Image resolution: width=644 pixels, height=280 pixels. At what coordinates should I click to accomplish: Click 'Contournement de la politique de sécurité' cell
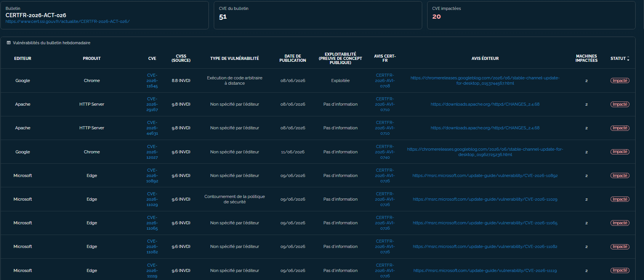[x=235, y=199]
